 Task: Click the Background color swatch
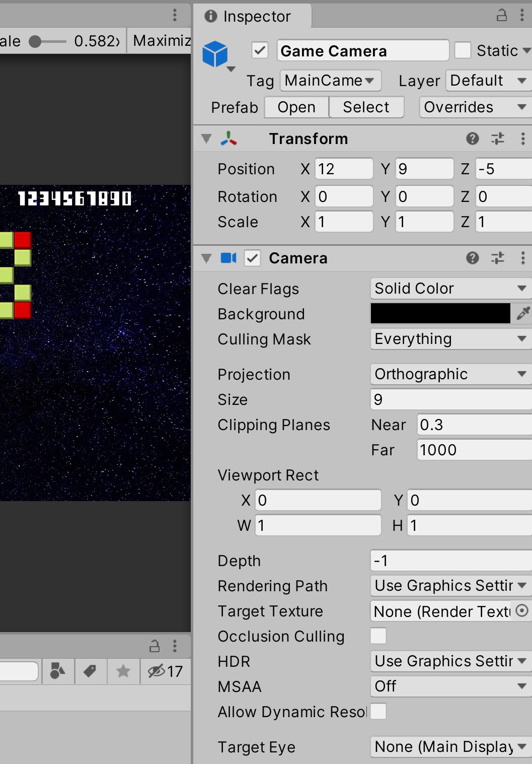click(440, 313)
